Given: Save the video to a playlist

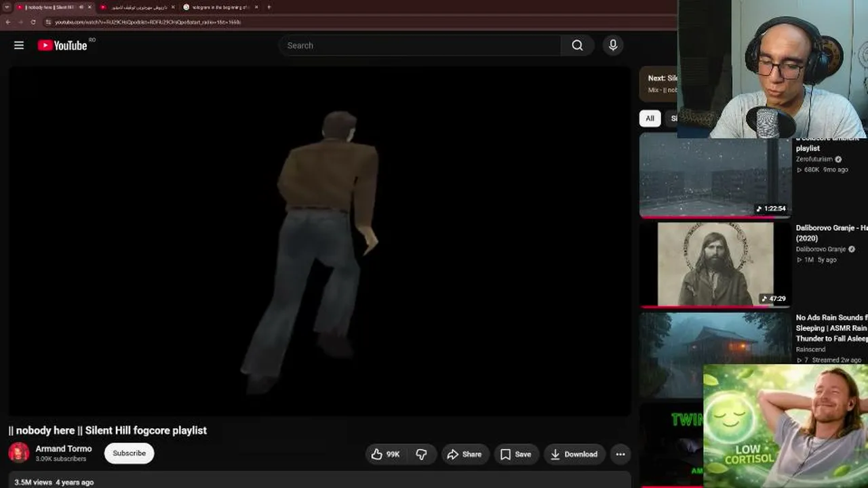Looking at the screenshot, I should coord(515,454).
